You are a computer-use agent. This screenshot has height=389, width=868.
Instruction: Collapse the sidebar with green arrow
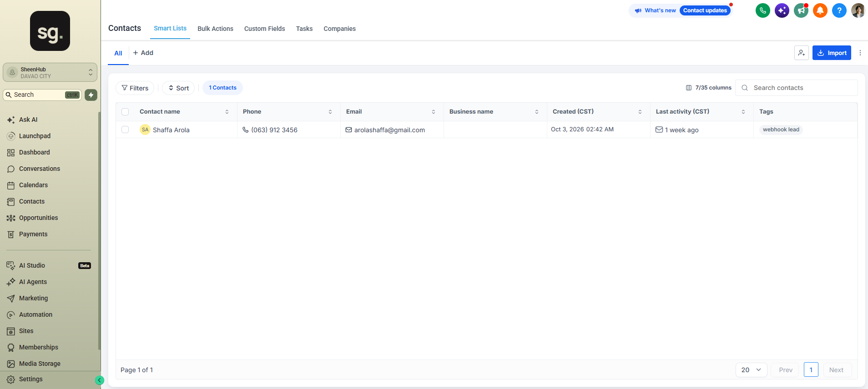(x=100, y=380)
